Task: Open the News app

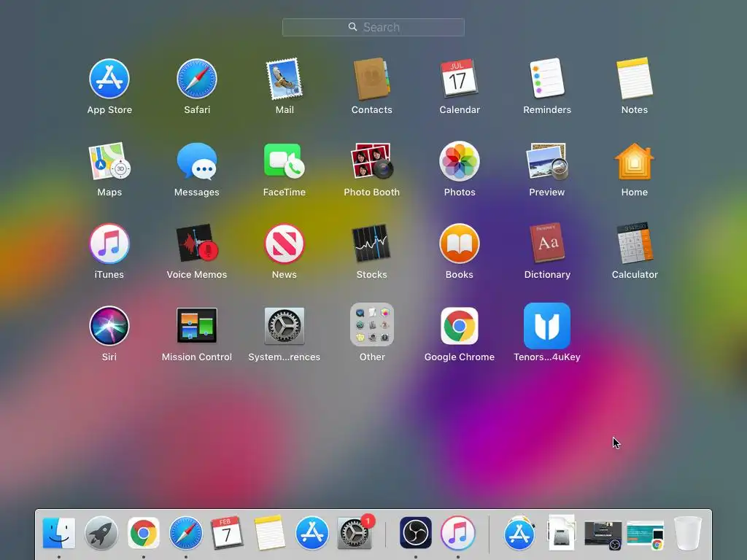Action: [x=285, y=244]
